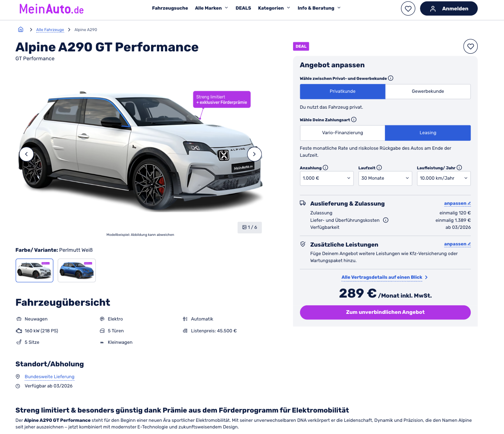
Task: Select Gewerbekunde customer type
Action: tap(428, 91)
